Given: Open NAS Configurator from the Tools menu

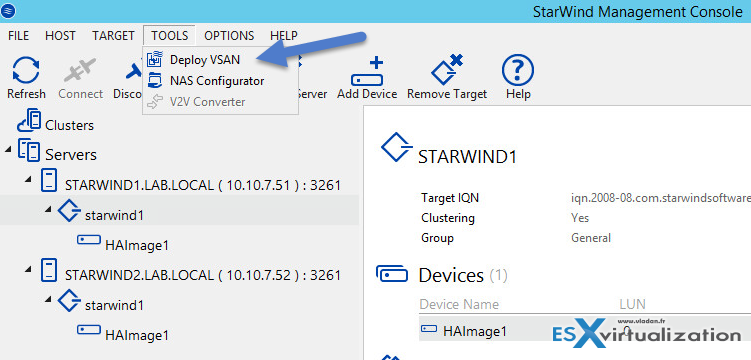Looking at the screenshot, I should click(217, 81).
